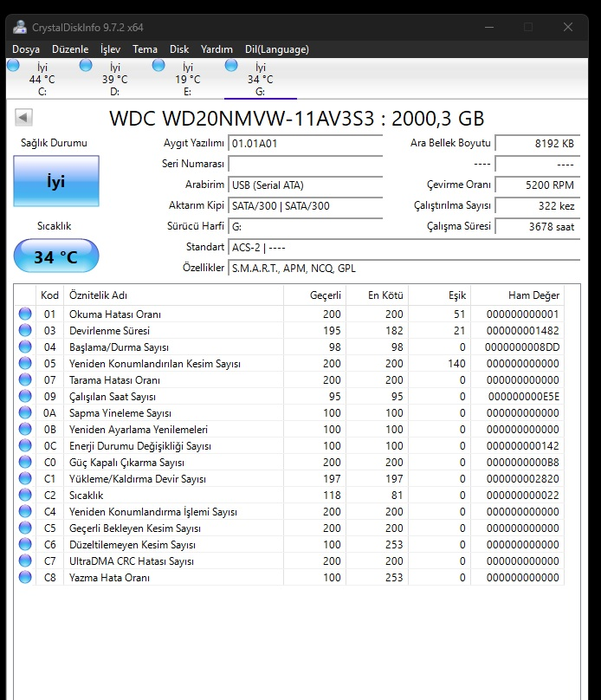Click the Arabirim field USB (Serial ATA)
Viewport: 601px width, 700px height.
click(305, 185)
